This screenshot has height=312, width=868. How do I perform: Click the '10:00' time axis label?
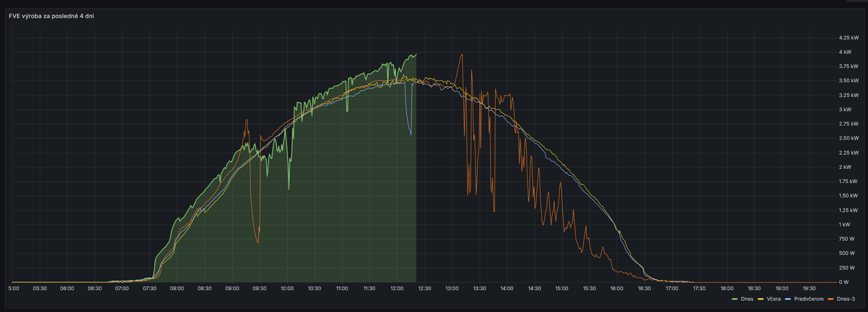287,288
